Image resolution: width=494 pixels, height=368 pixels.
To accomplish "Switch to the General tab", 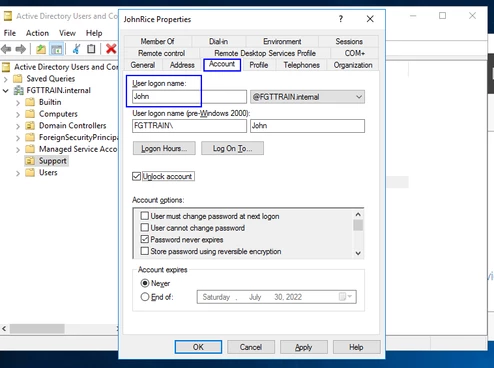I will pos(143,65).
